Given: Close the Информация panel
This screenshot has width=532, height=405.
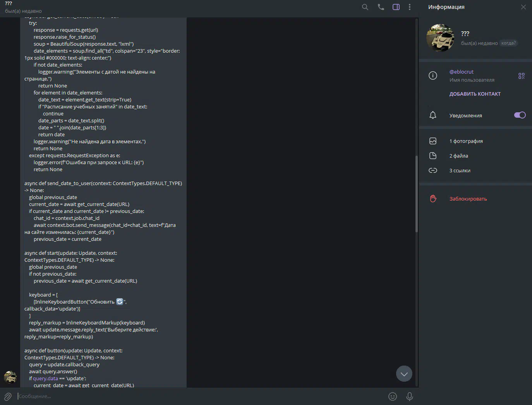Looking at the screenshot, I should pyautogui.click(x=523, y=7).
